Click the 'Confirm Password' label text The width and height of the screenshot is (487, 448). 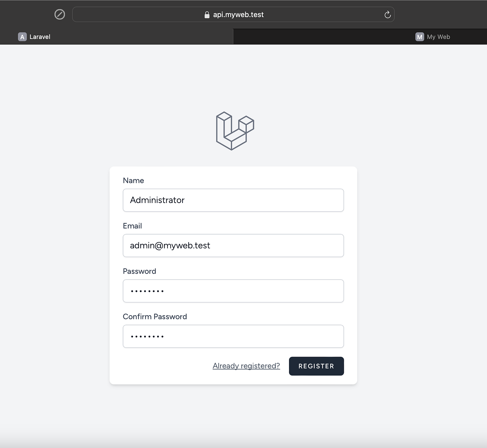[155, 316]
